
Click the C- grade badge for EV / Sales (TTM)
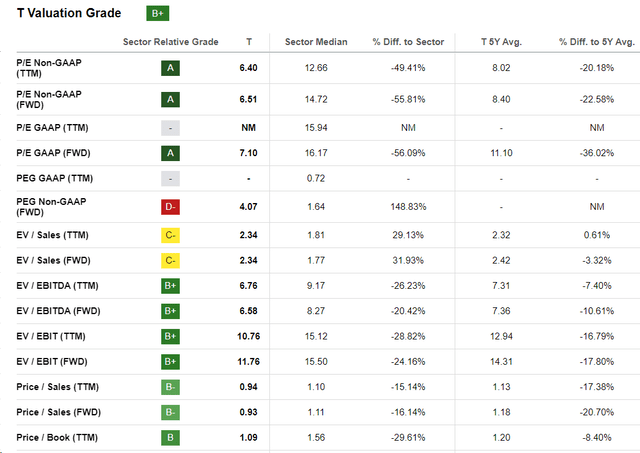tap(171, 234)
